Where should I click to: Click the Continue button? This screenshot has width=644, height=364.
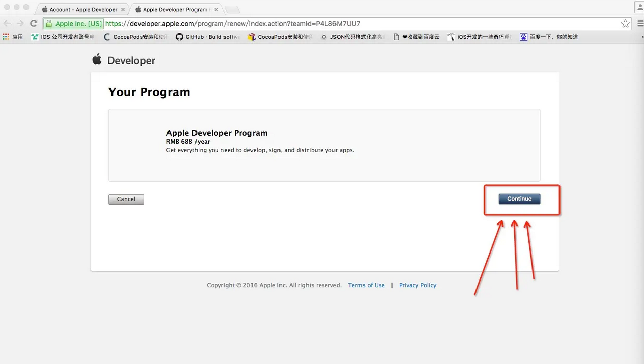pos(519,199)
